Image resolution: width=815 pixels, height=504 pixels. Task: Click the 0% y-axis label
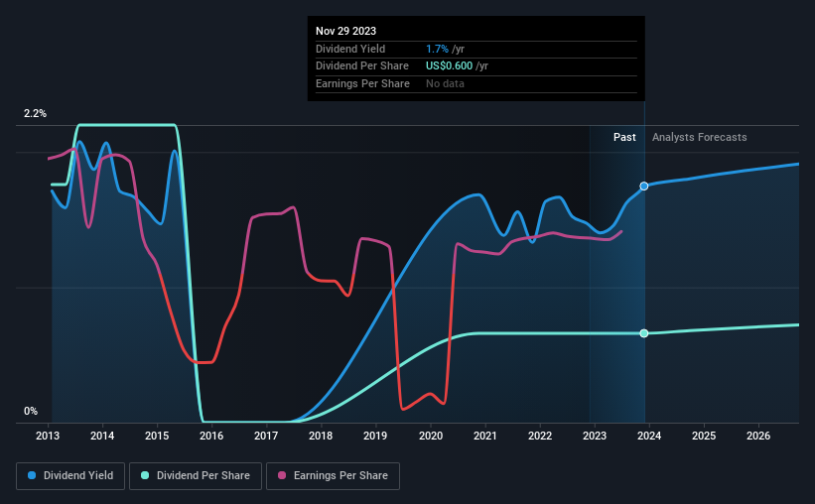point(31,411)
